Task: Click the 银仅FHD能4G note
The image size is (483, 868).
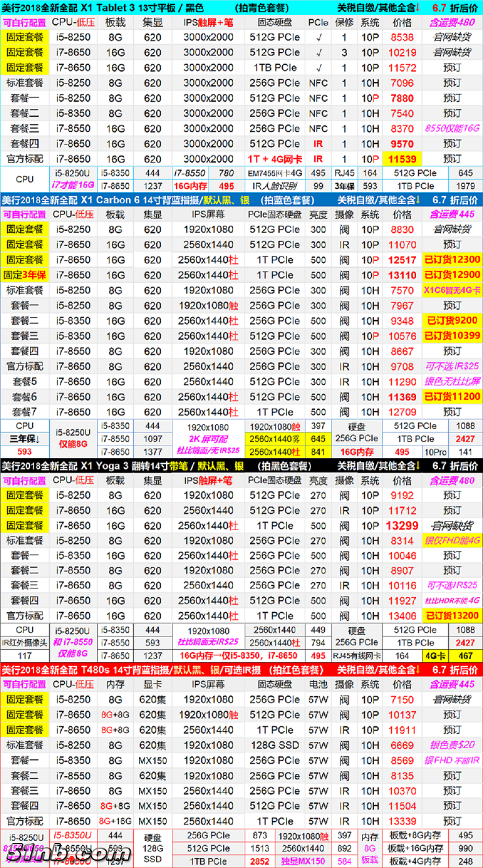Action: coord(452,541)
